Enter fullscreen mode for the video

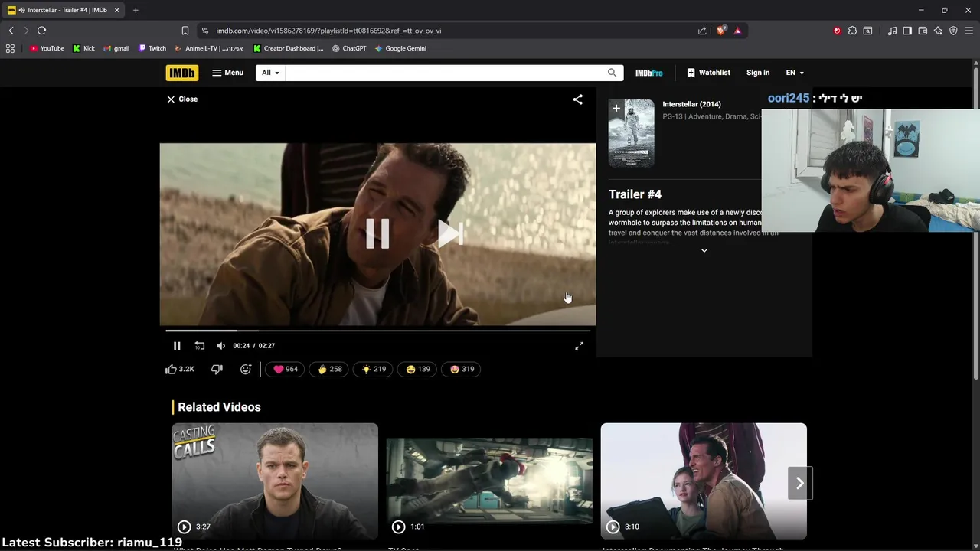click(580, 346)
